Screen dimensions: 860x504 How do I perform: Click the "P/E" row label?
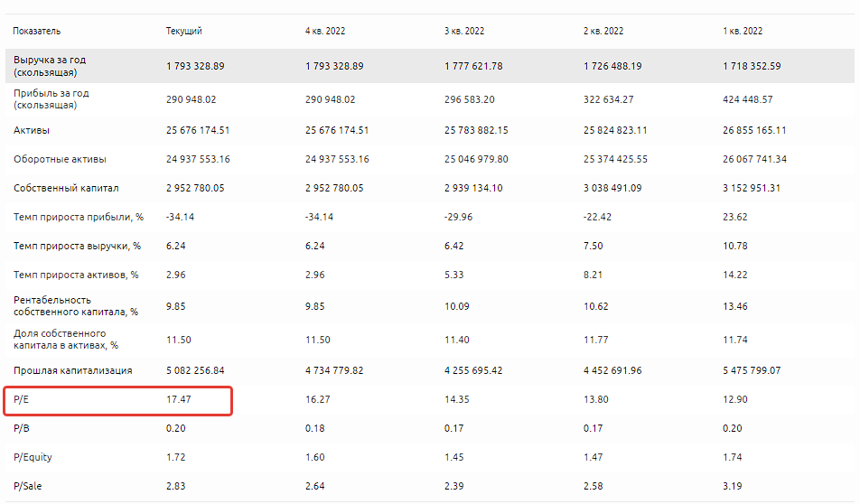coord(22,399)
